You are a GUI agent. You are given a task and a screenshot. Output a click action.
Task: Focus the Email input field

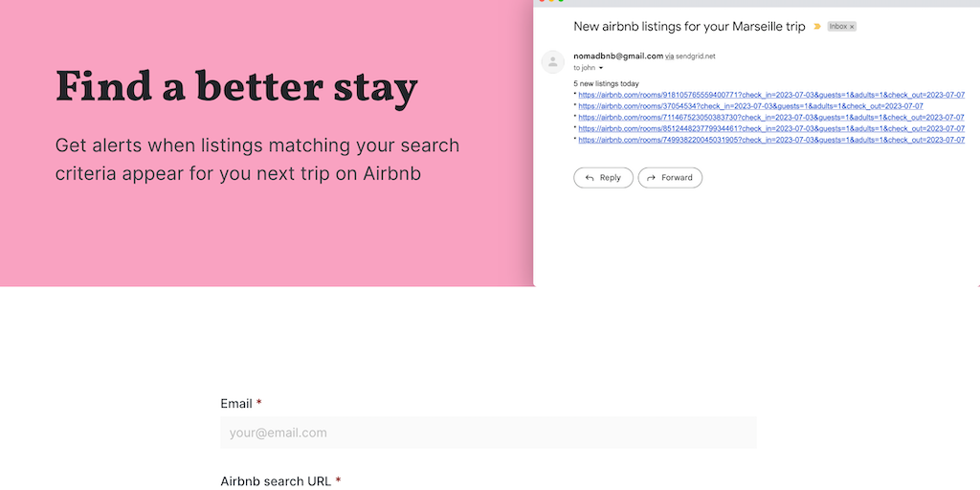(488, 433)
